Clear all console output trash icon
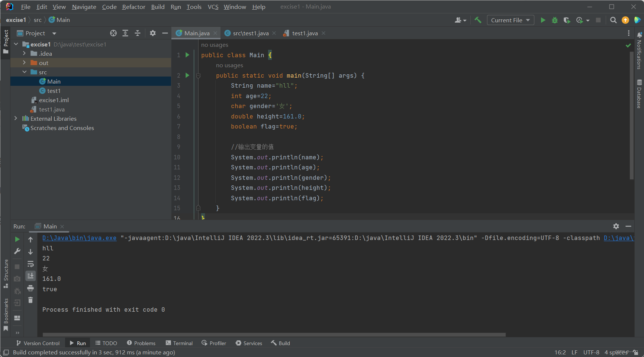 [30, 300]
